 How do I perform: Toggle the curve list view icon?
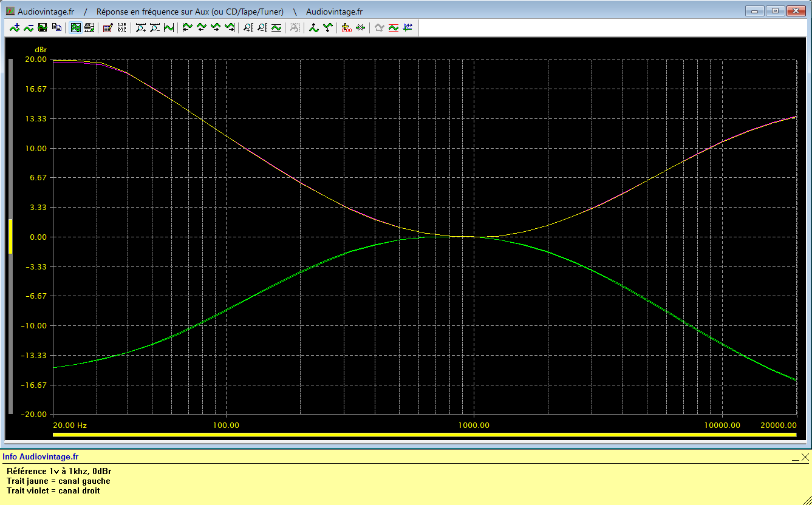pyautogui.click(x=89, y=27)
